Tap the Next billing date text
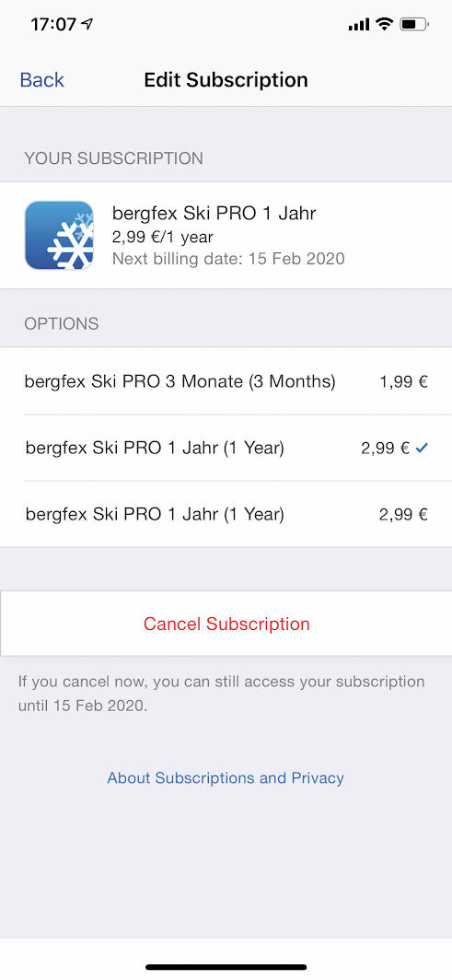Image resolution: width=452 pixels, height=980 pixels. coord(228,259)
